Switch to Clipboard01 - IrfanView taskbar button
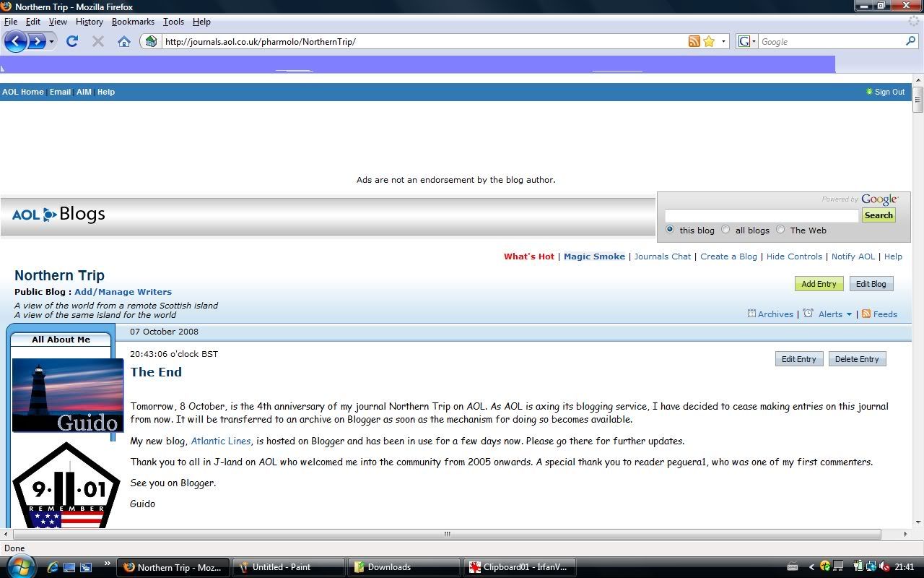924x578 pixels. [520, 567]
